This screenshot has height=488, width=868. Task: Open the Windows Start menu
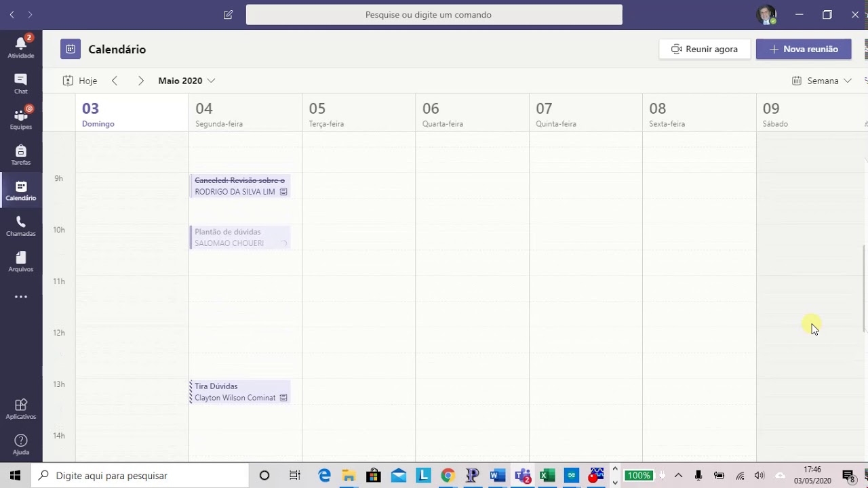tap(16, 476)
